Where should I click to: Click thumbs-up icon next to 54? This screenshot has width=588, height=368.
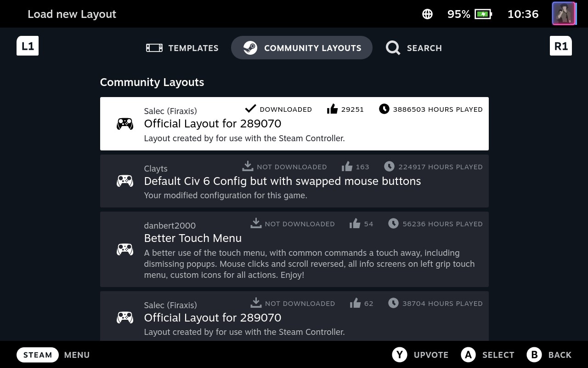(355, 224)
